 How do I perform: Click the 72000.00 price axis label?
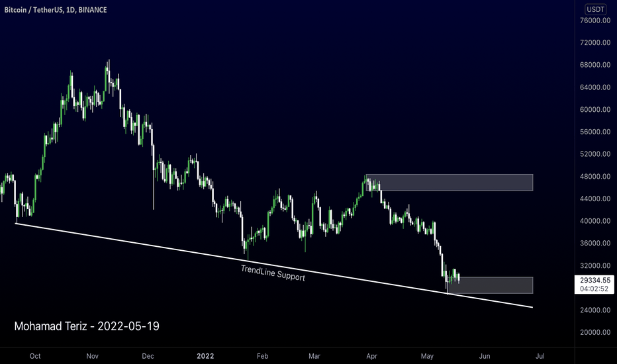[595, 42]
